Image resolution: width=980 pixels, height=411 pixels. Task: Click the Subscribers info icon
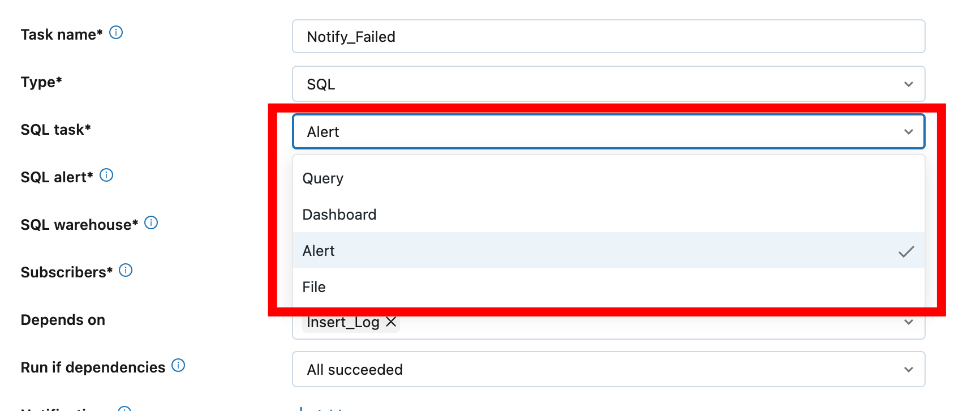click(x=126, y=270)
